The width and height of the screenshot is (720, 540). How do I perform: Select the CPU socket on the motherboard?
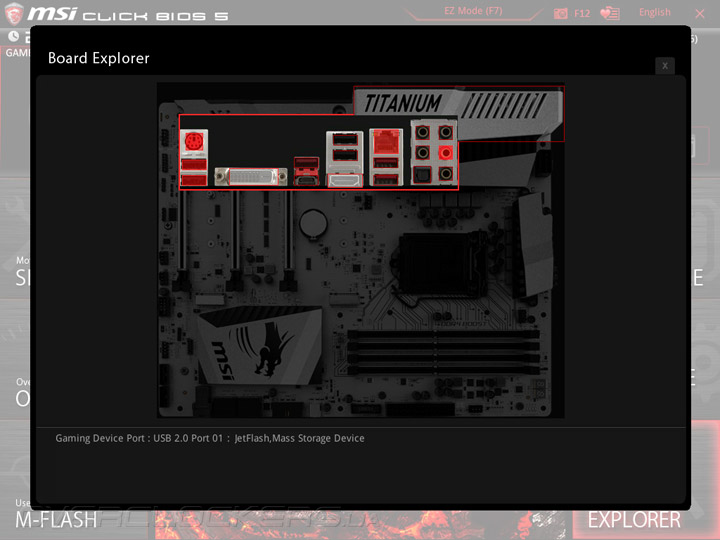click(x=441, y=265)
